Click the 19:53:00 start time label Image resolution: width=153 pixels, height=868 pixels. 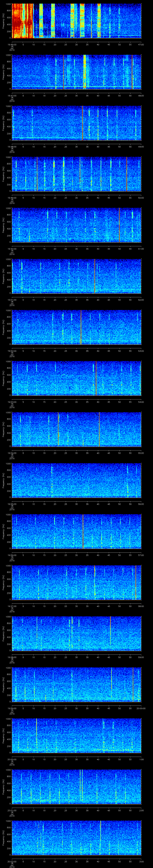12,402
